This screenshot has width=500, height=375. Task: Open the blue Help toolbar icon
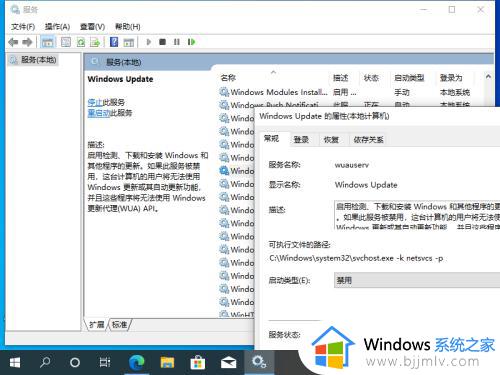tap(114, 42)
